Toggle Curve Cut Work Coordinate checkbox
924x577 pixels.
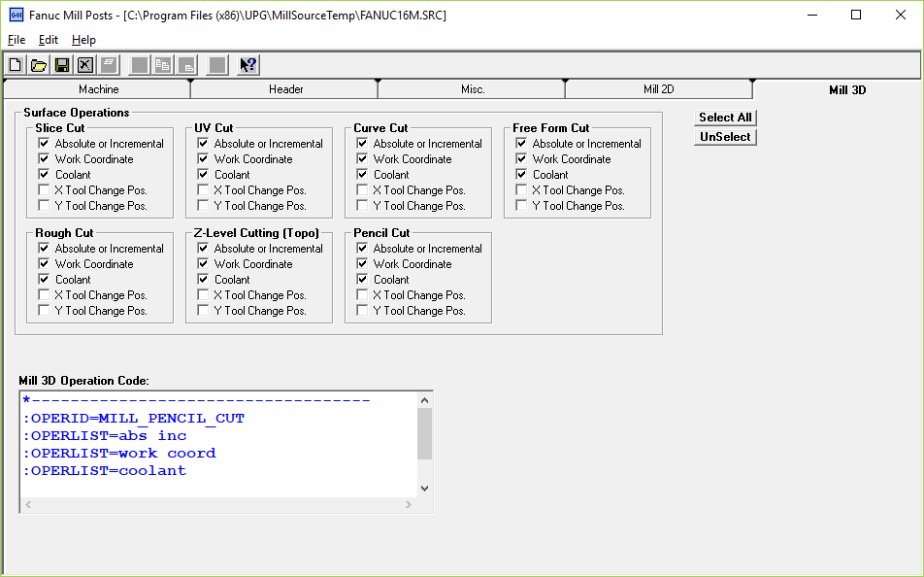tap(362, 158)
